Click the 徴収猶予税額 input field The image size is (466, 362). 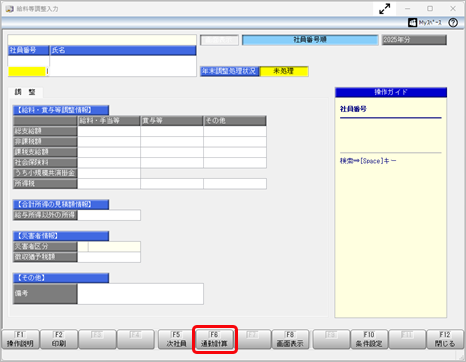[109, 257]
